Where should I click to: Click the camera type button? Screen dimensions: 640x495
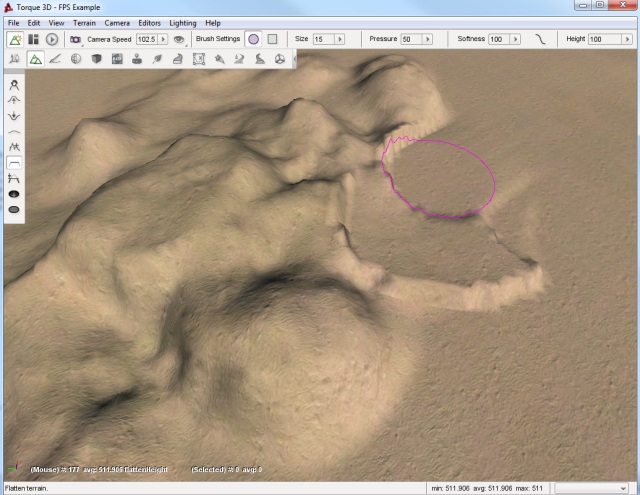[x=75, y=39]
